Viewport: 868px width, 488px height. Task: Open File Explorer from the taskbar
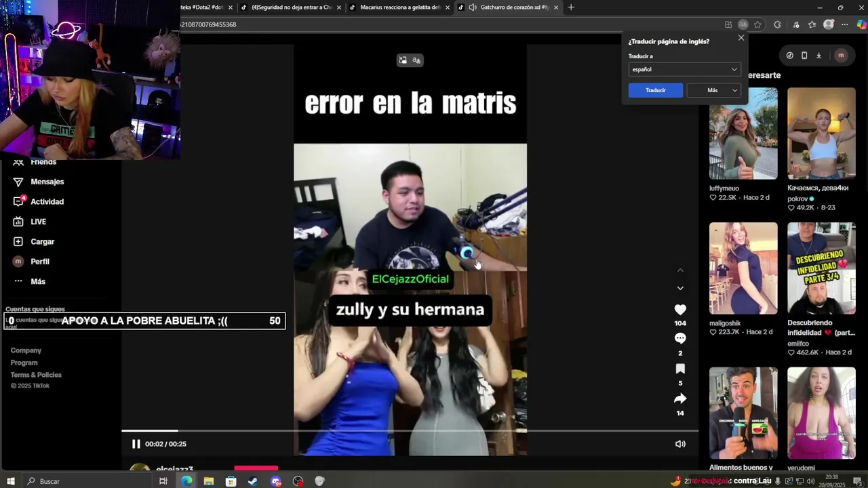pos(209,481)
